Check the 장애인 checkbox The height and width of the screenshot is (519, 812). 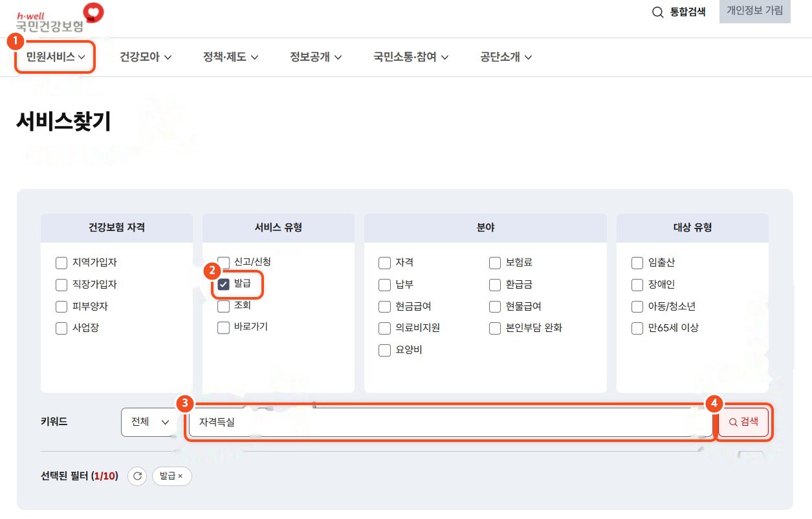(x=637, y=285)
